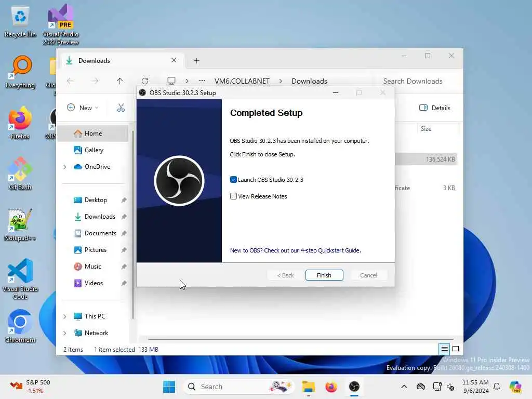Select the 136,524 KB file row
Viewport: 532px width, 399px height.
pyautogui.click(x=426, y=159)
